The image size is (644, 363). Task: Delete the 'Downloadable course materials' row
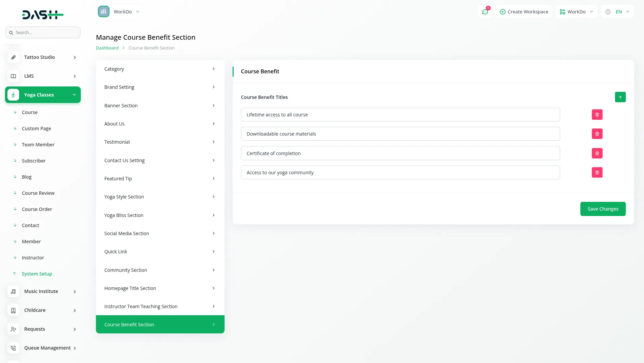597,134
